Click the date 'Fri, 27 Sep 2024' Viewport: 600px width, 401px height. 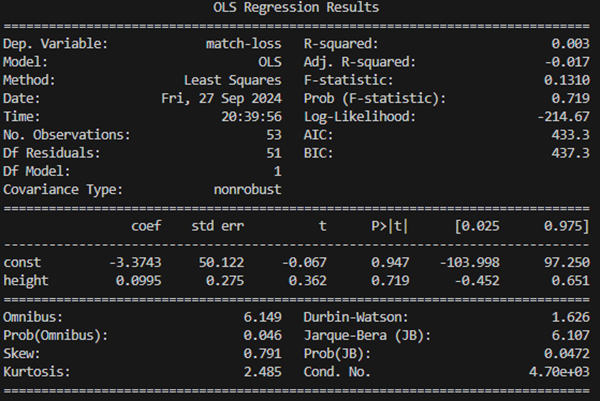[221, 99]
